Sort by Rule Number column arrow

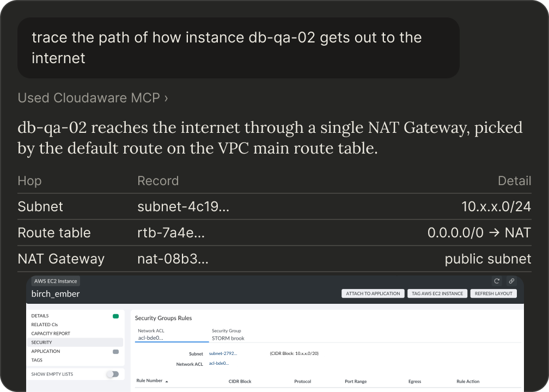167,381
